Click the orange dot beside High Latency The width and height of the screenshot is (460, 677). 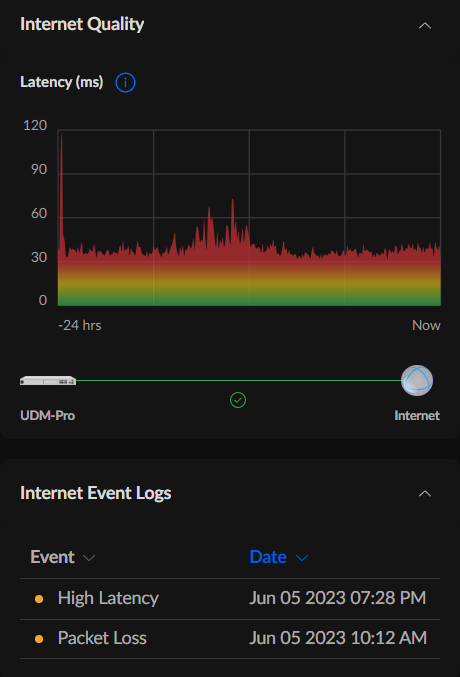pyautogui.click(x=39, y=599)
